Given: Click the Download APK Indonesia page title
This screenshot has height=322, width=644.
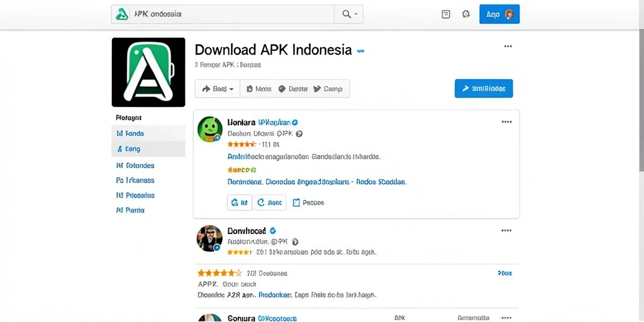Looking at the screenshot, I should tap(273, 50).
